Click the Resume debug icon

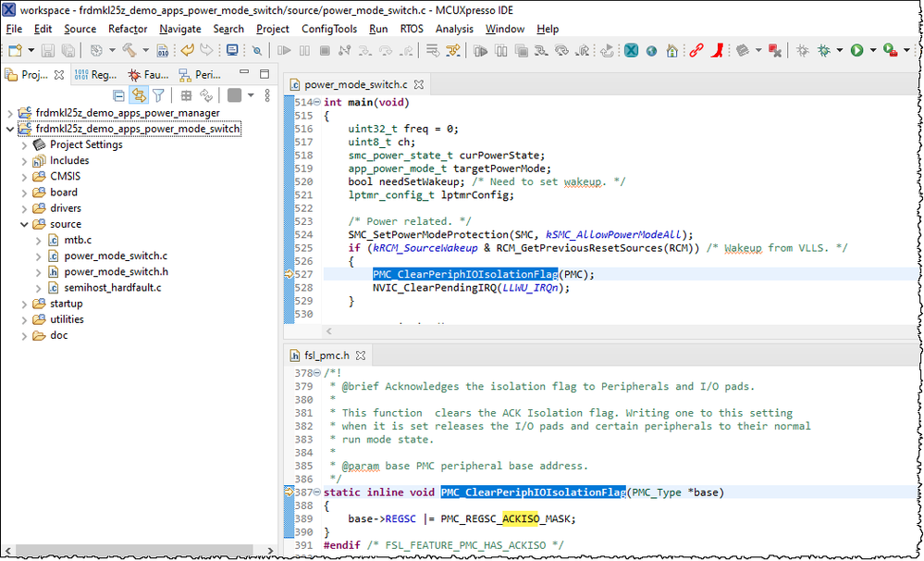click(x=285, y=51)
